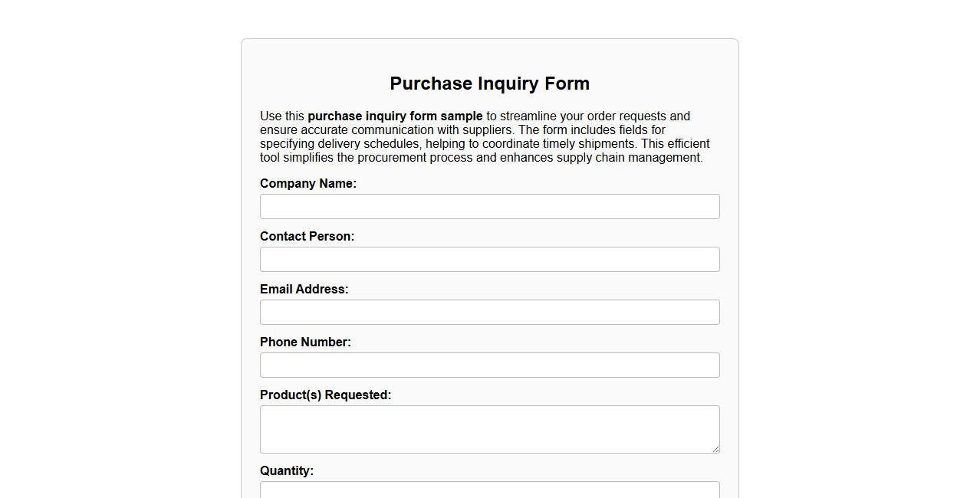Image resolution: width=980 pixels, height=498 pixels.
Task: Click the 'Contact Person:' label
Action: (307, 236)
